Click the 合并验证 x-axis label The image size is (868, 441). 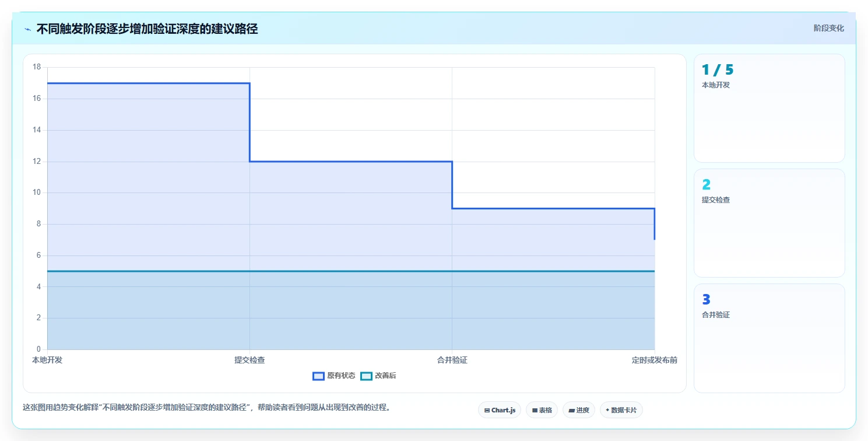452,360
